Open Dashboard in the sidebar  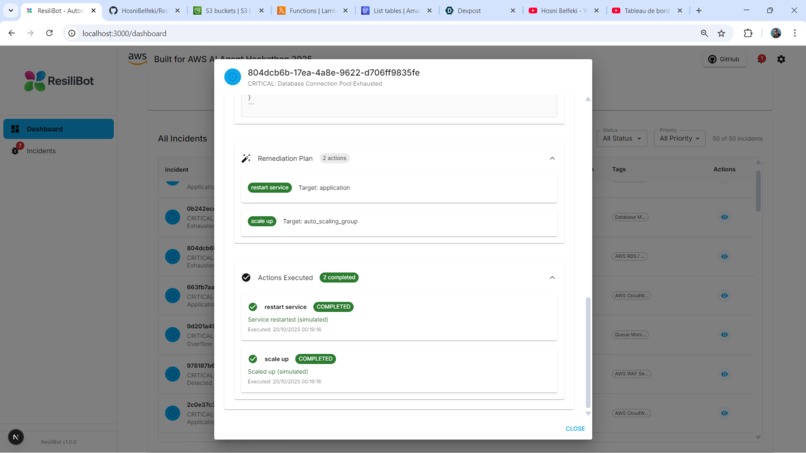[x=59, y=129]
